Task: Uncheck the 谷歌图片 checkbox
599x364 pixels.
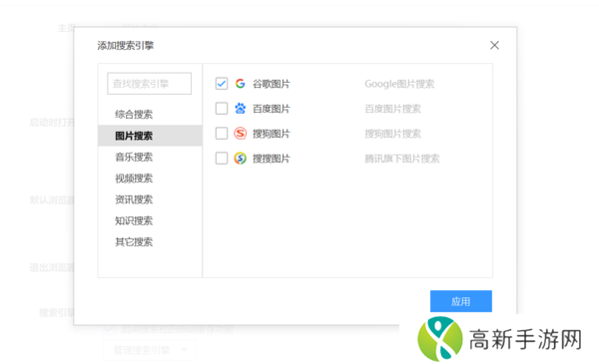Action: [x=222, y=84]
